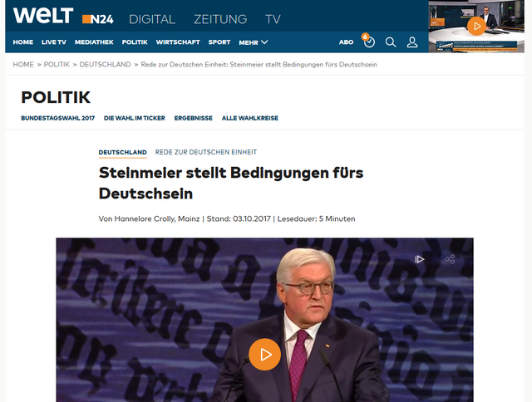Click the ABO subscription link

pos(346,42)
